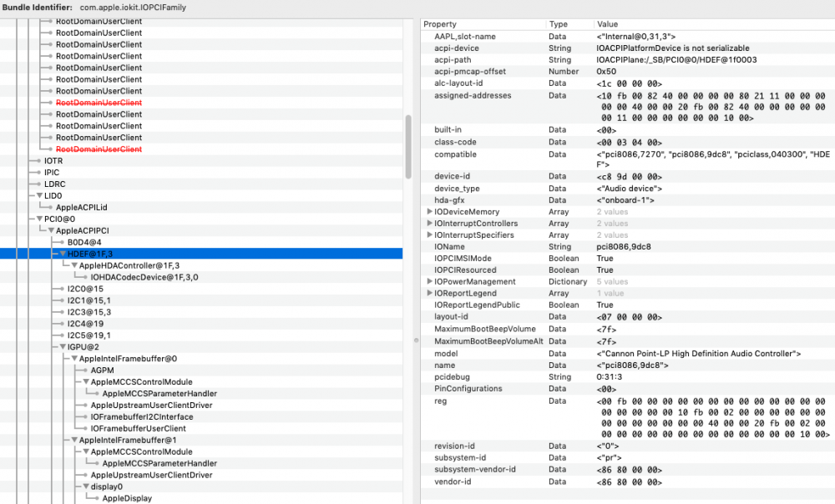Select the alc-layout-id property row
The width and height of the screenshot is (835, 504).
628,83
